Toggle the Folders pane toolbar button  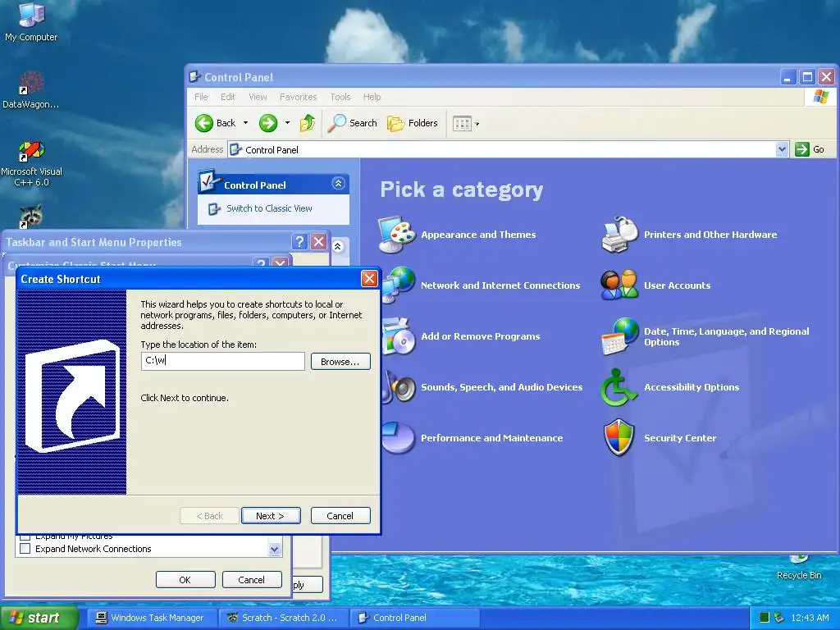pos(412,123)
